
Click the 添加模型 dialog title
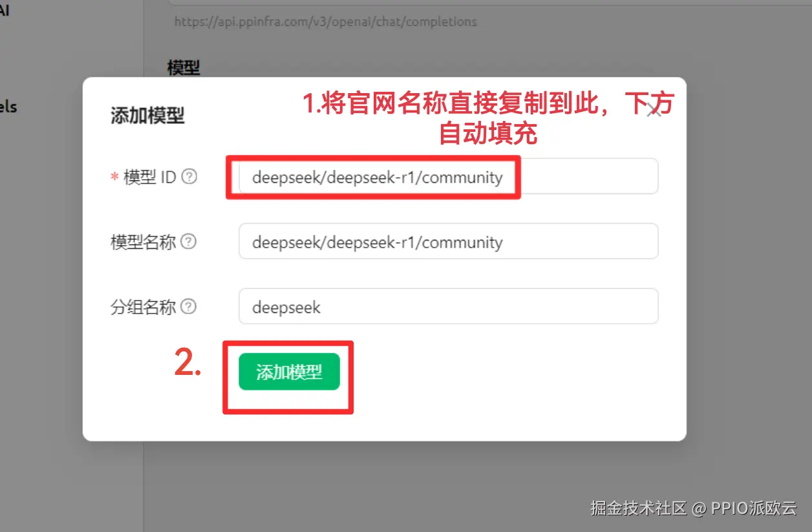147,116
